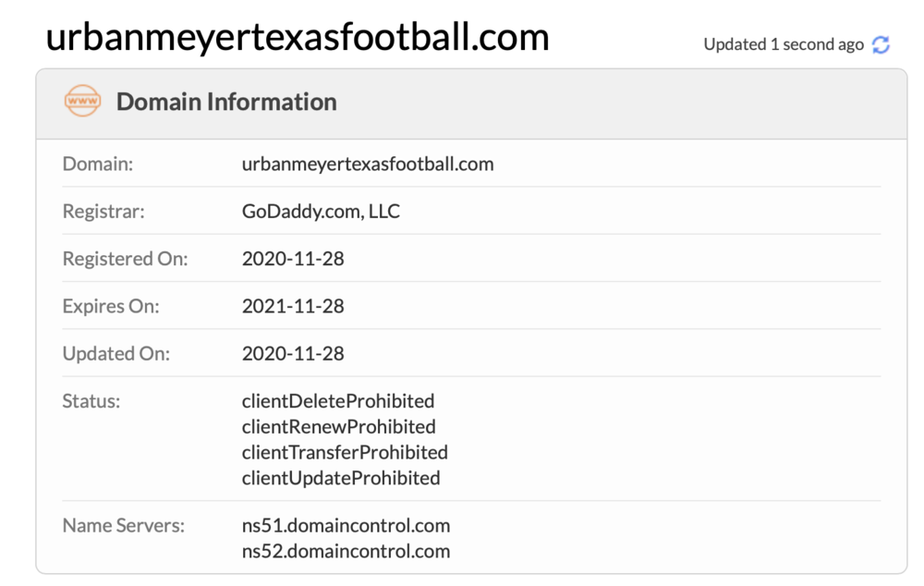Click the "Expires On:" field label
This screenshot has width=924, height=586.
click(111, 306)
